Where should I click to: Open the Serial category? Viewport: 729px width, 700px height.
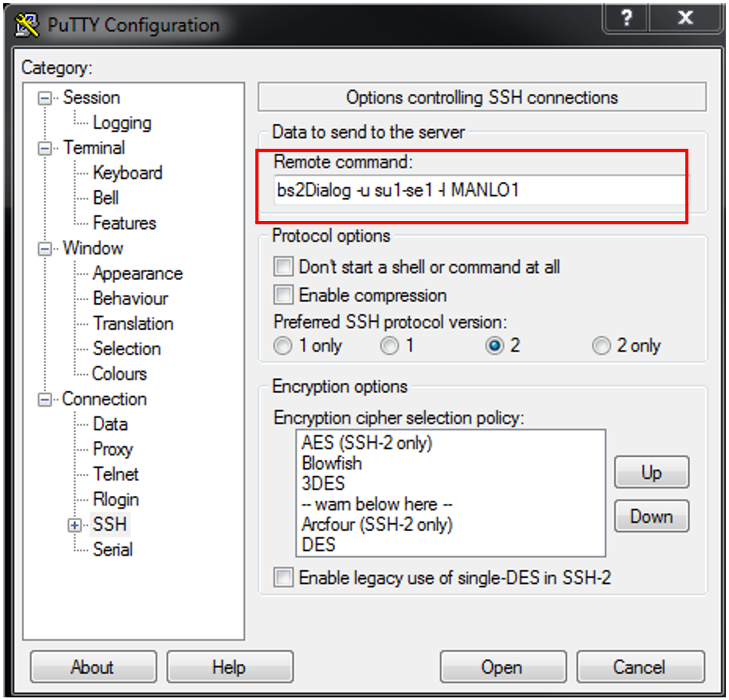click(x=113, y=550)
